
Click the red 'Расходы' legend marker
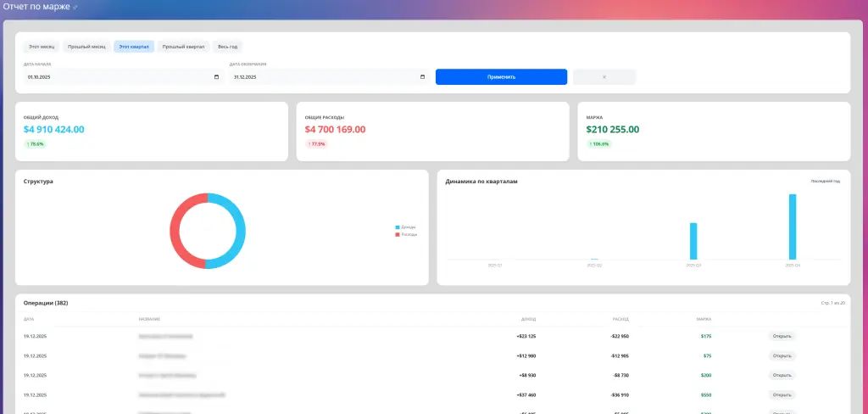point(398,234)
